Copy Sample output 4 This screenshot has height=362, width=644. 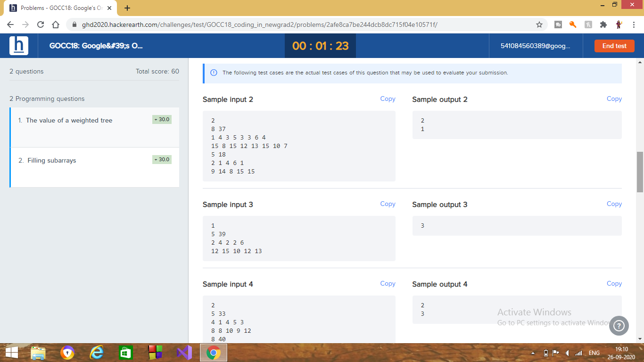pos(614,284)
